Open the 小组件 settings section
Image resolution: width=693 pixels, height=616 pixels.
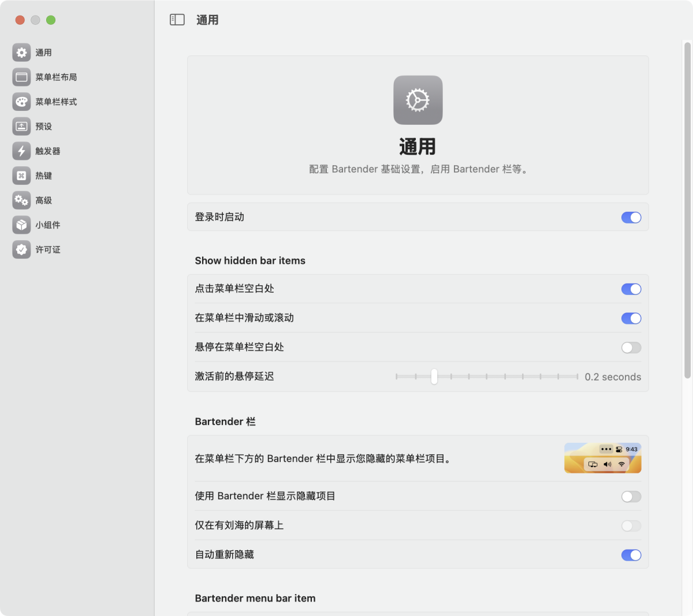(21, 225)
